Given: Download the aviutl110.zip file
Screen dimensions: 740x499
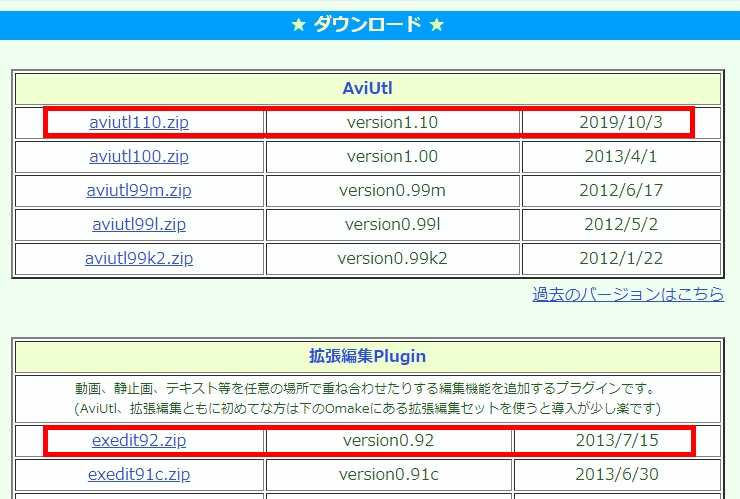Looking at the screenshot, I should tap(139, 123).
